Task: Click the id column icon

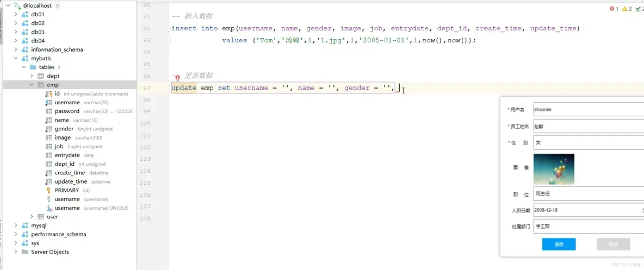Action: pyautogui.click(x=49, y=93)
